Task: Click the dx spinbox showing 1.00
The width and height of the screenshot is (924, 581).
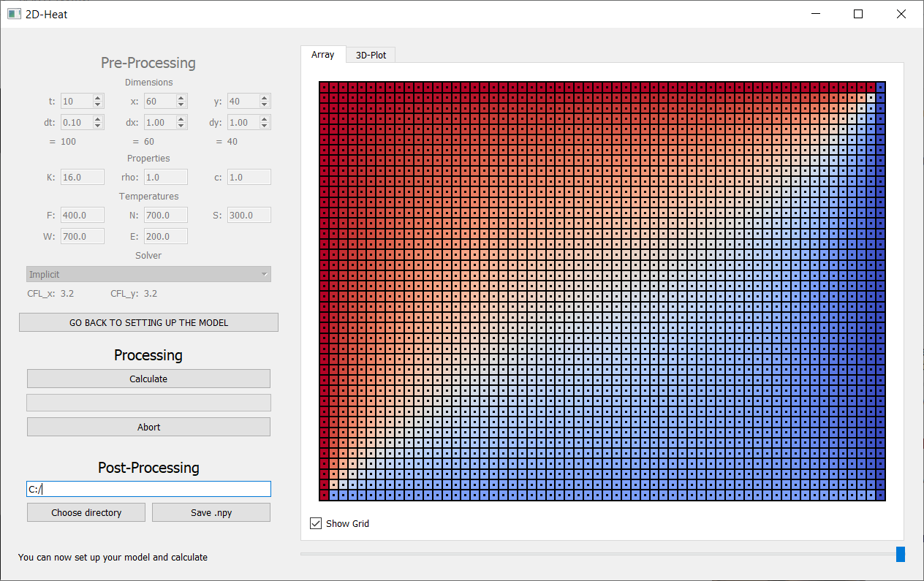Action: pos(166,122)
